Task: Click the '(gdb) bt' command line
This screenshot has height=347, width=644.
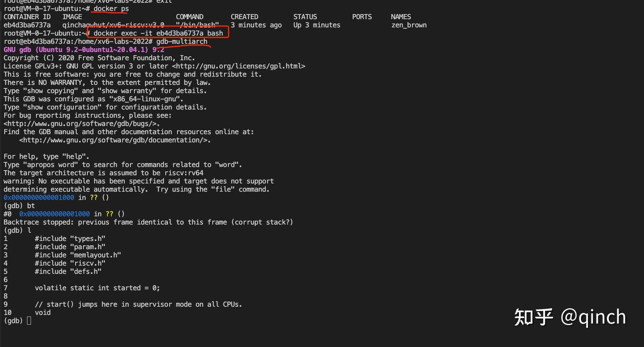Action: coord(19,206)
